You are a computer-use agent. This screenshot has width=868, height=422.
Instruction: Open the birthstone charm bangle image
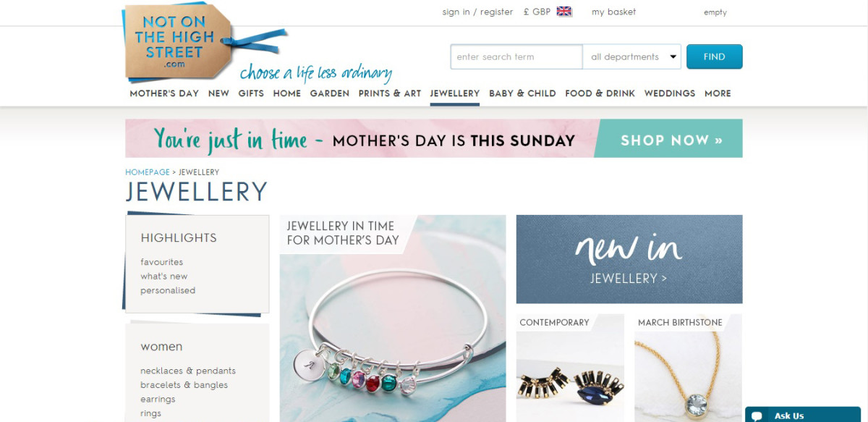tap(393, 318)
